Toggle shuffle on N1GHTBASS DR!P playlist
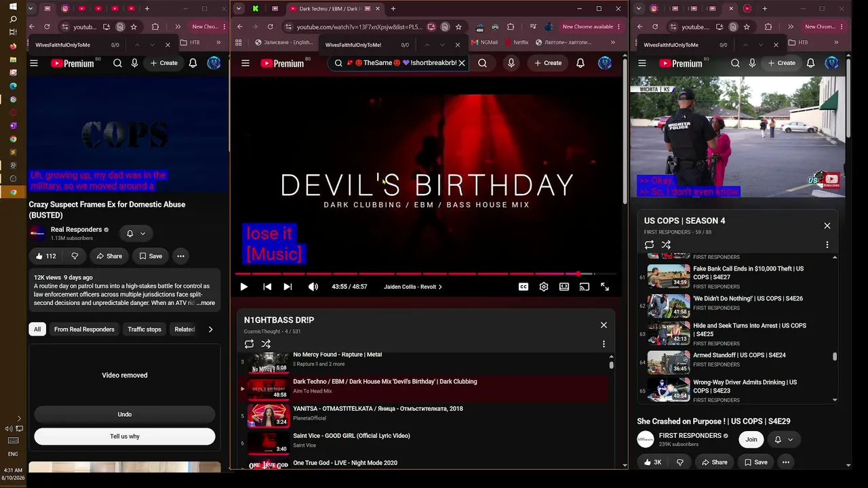 tap(266, 344)
